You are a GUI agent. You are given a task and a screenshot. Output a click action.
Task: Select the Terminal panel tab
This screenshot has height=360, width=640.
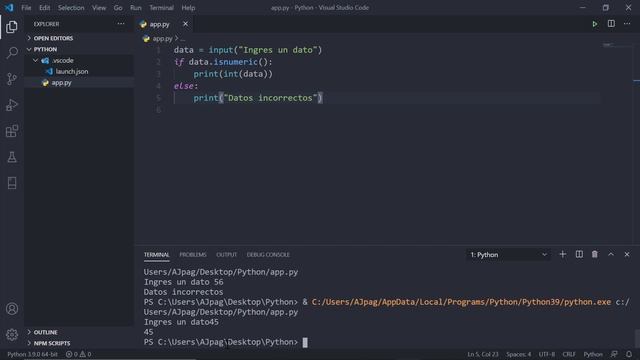(x=156, y=254)
